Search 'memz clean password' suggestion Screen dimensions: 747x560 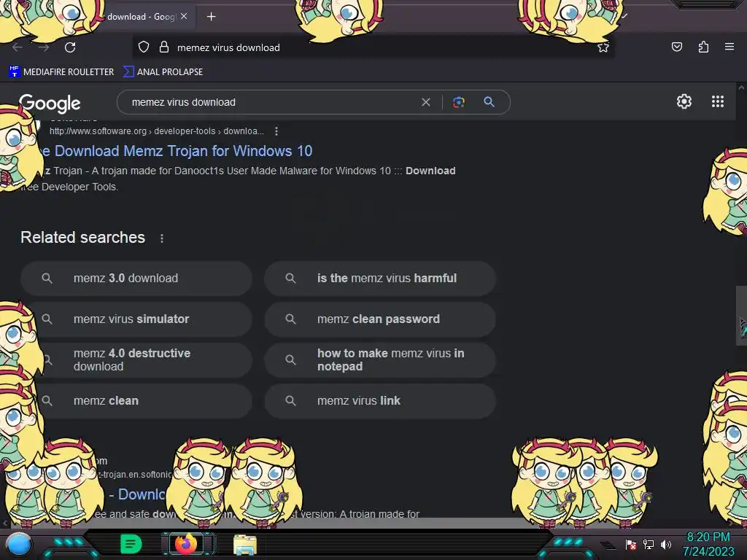380,319
